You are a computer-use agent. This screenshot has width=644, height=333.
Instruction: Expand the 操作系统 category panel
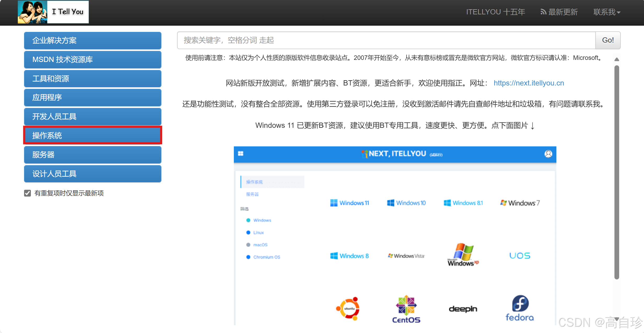click(93, 135)
